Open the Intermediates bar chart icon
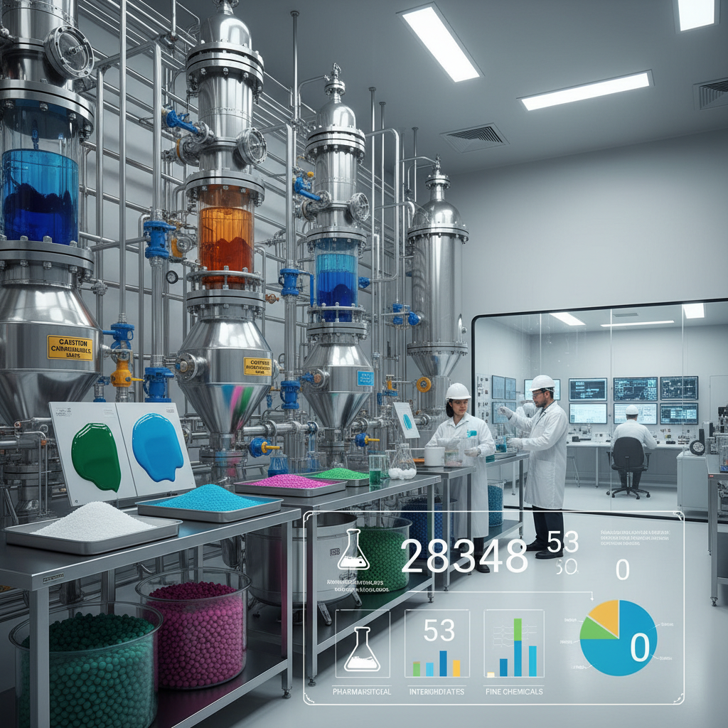Viewport: 728px width, 728px height. pos(437,643)
